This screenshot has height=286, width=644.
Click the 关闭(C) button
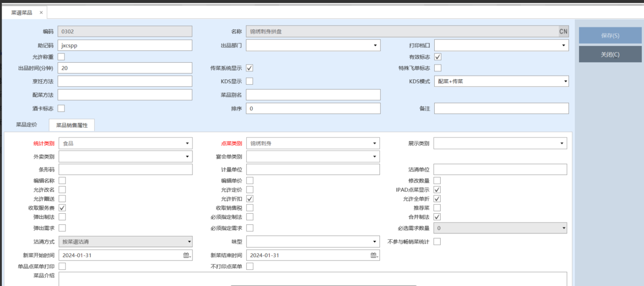coord(610,55)
